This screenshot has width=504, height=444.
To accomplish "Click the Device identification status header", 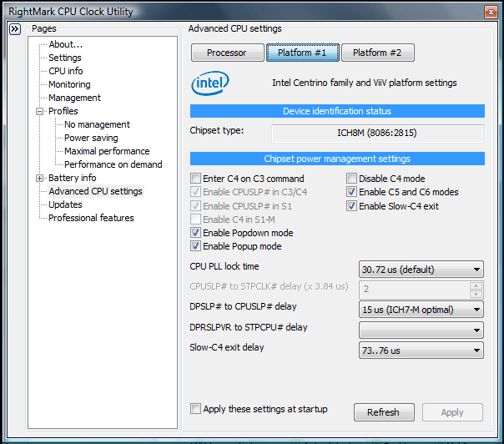I will tap(337, 111).
